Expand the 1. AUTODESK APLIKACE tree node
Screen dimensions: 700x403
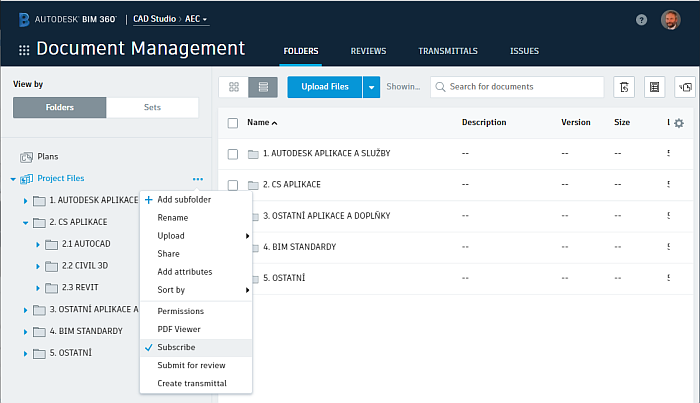(25, 201)
